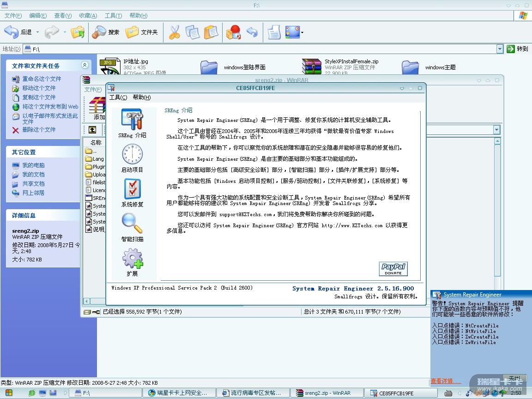This screenshot has height=399, width=532.
Task: Click 移动这个文件 task link
Action: point(39,88)
